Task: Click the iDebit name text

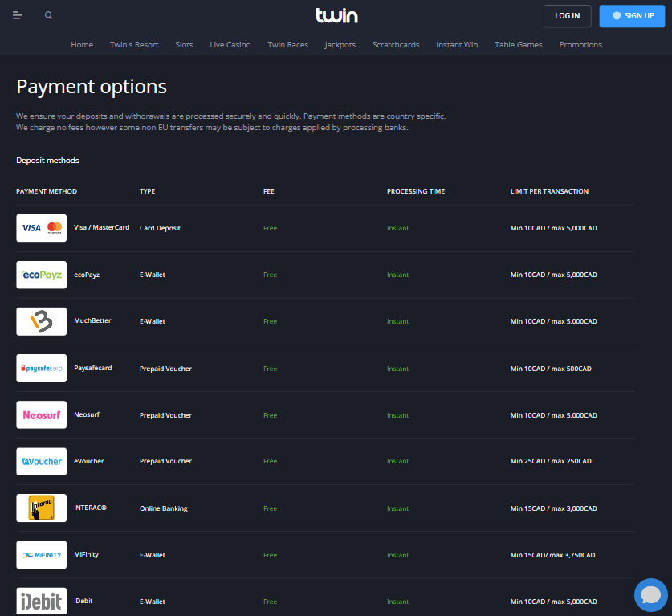Action: point(83,601)
